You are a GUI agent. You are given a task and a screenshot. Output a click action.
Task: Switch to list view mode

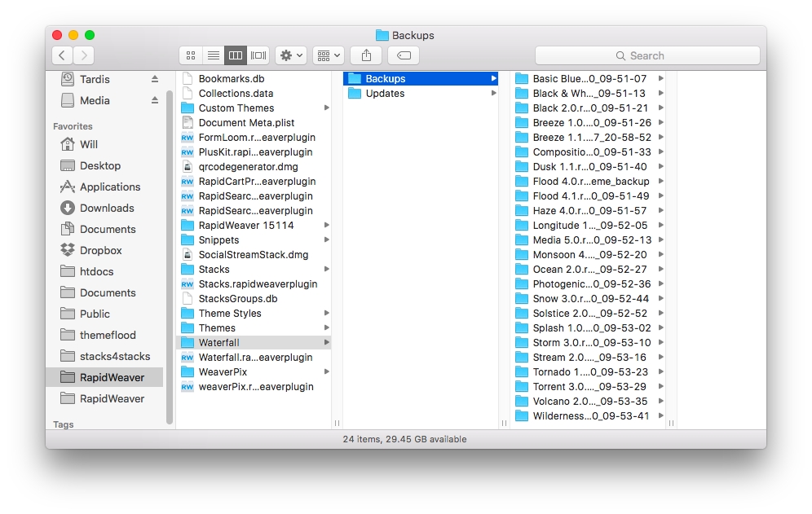213,55
